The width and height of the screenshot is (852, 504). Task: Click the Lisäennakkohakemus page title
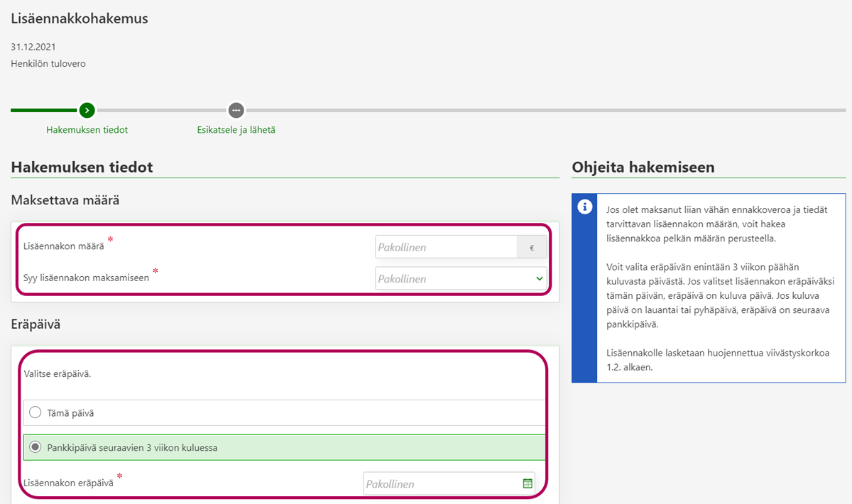80,19
